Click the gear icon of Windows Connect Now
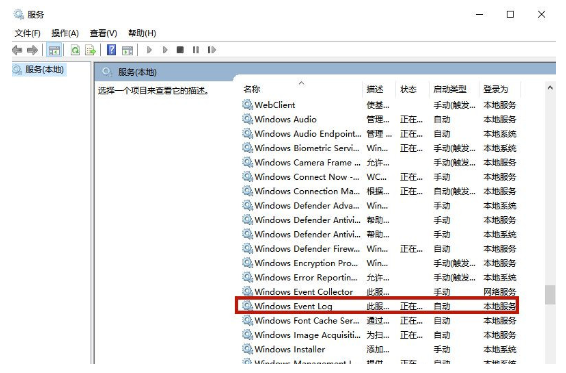This screenshot has width=566, height=373. pos(247,177)
